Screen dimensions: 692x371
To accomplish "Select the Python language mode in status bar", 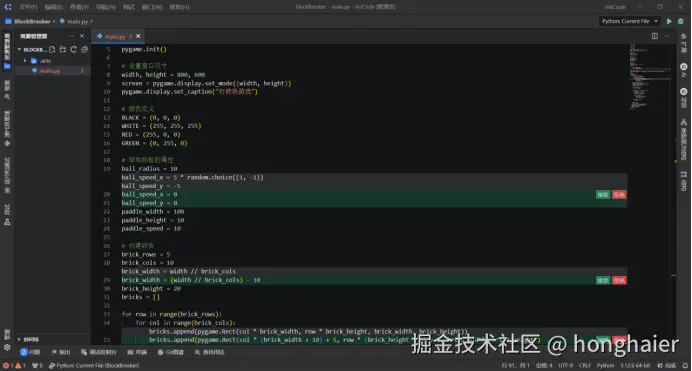I will point(605,366).
